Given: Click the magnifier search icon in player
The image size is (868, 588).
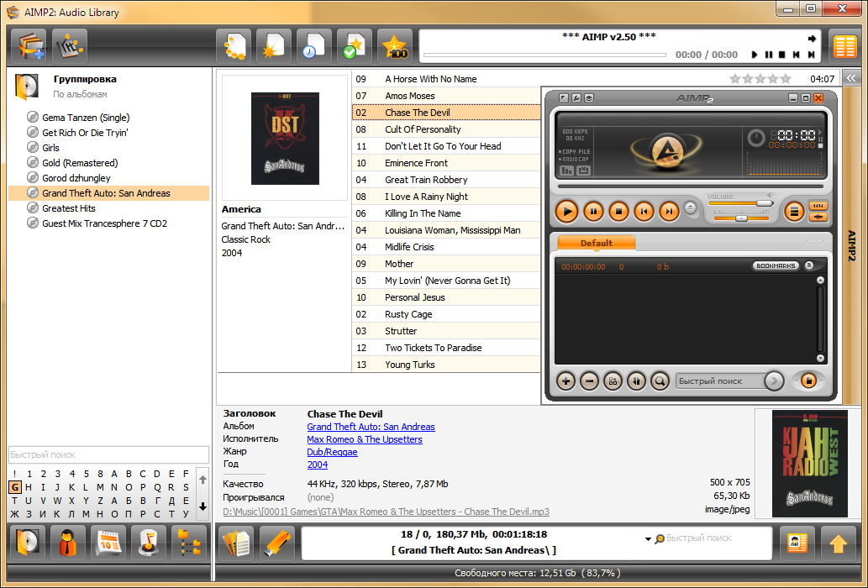Looking at the screenshot, I should tap(660, 381).
